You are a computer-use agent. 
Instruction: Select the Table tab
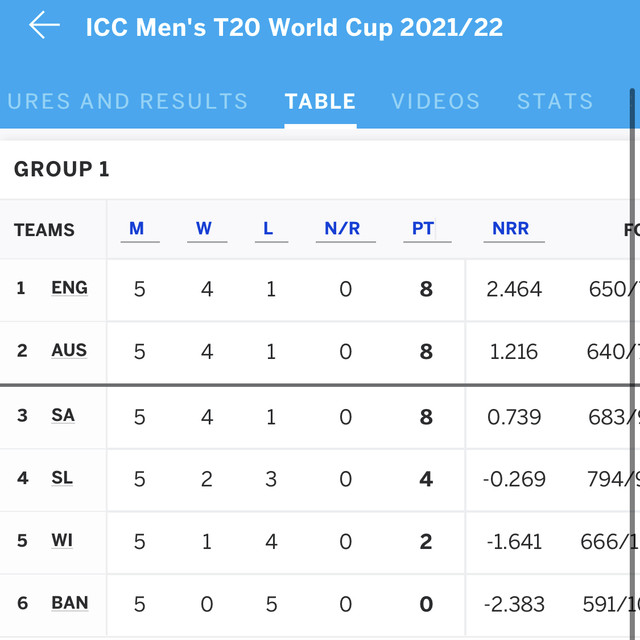coord(320,101)
